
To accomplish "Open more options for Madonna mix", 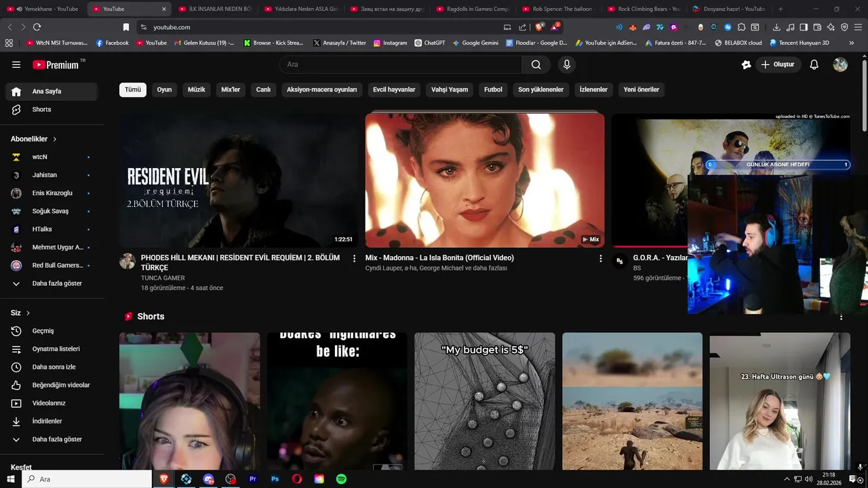I will pyautogui.click(x=600, y=258).
